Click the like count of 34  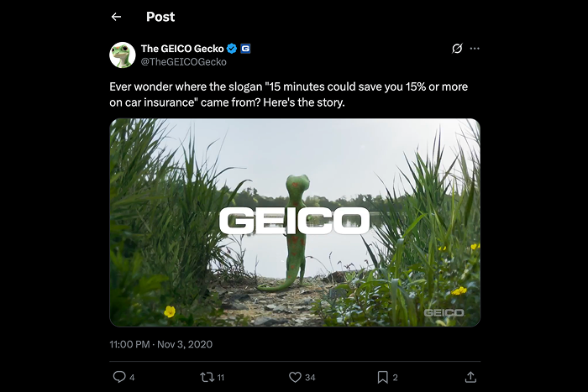310,378
